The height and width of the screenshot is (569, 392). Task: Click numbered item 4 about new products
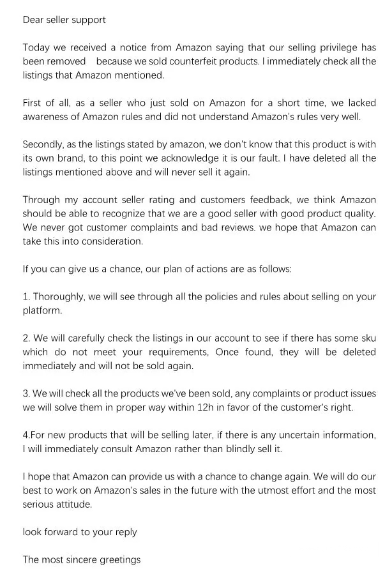click(x=199, y=442)
